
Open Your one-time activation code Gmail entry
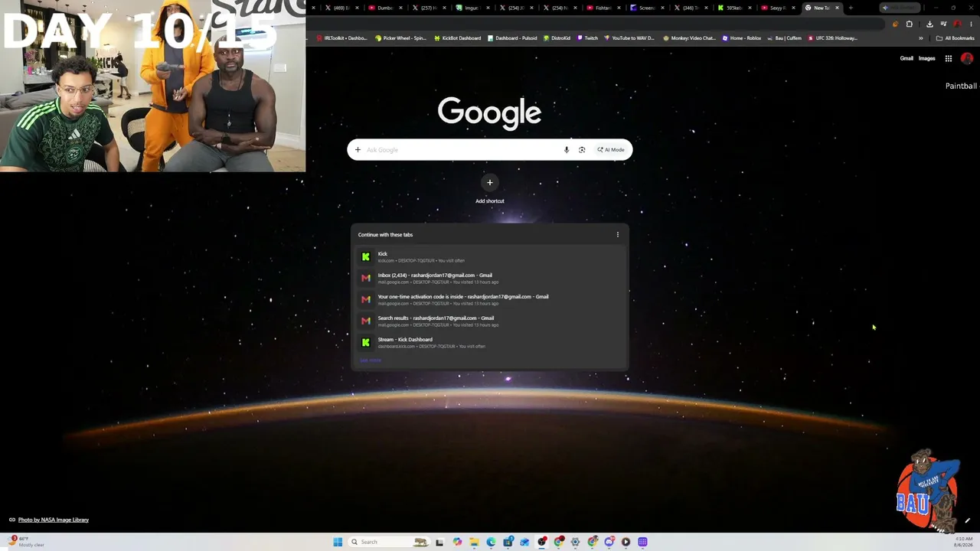pos(490,300)
